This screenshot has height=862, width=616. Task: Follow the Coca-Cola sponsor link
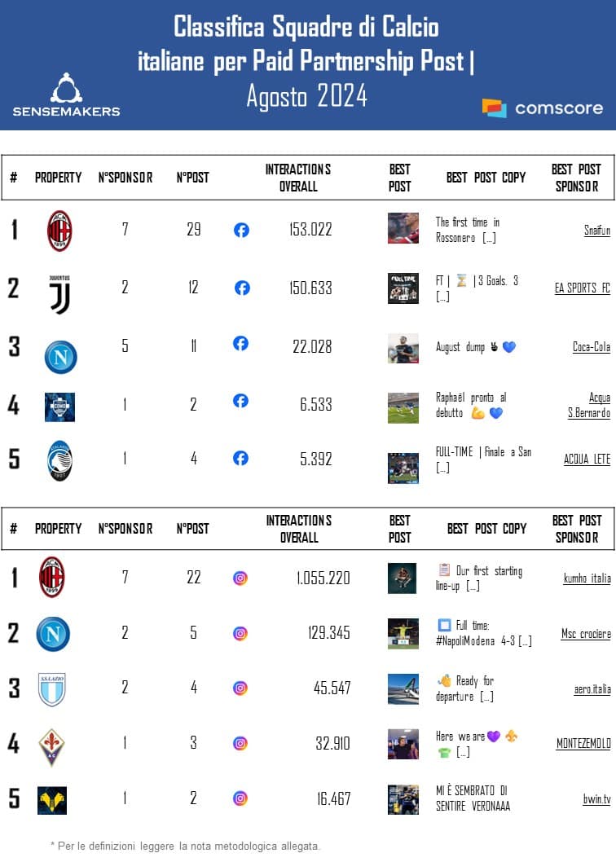(x=591, y=347)
